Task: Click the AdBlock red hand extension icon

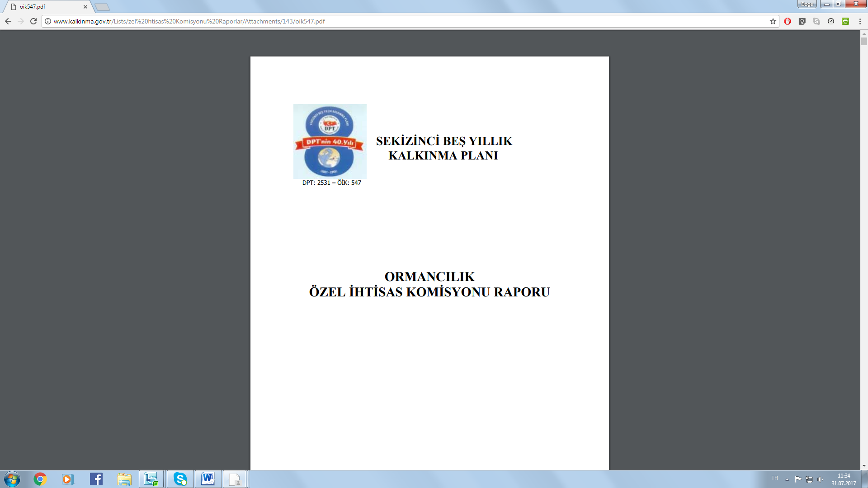Action: click(788, 21)
